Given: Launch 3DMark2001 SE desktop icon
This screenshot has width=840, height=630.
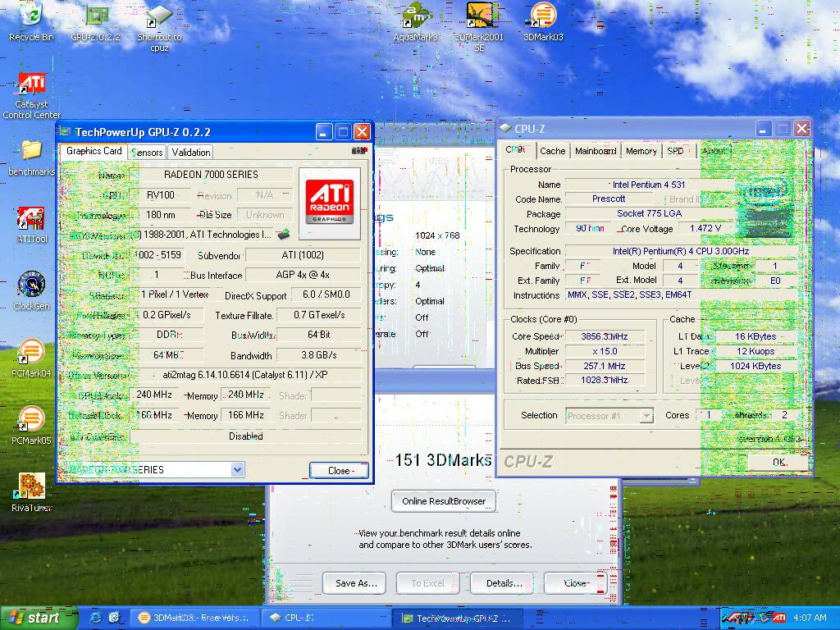Looking at the screenshot, I should click(479, 27).
